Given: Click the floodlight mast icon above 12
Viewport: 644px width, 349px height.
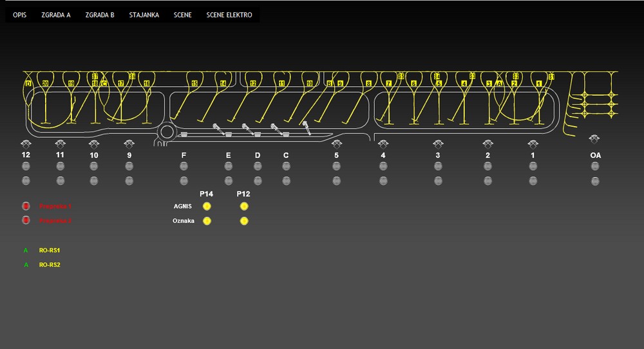Looking at the screenshot, I should (x=26, y=144).
